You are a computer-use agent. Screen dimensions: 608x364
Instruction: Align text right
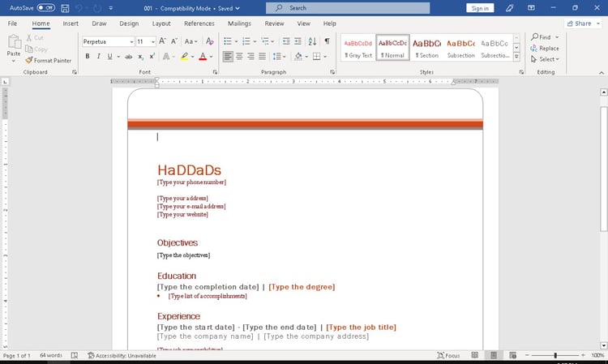point(250,57)
